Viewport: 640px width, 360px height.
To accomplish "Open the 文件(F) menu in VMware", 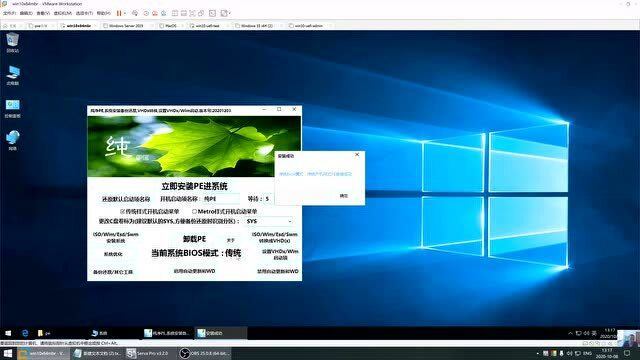I will 9,13.
